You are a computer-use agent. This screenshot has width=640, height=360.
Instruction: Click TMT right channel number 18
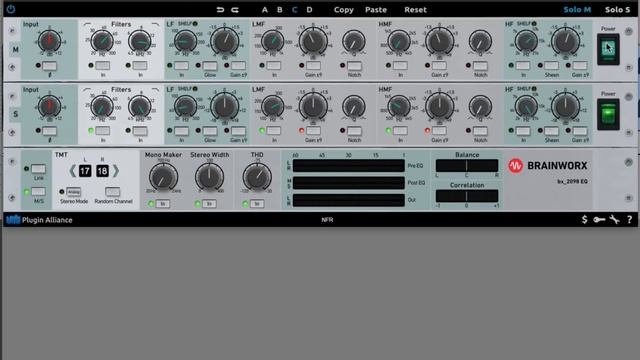(102, 171)
